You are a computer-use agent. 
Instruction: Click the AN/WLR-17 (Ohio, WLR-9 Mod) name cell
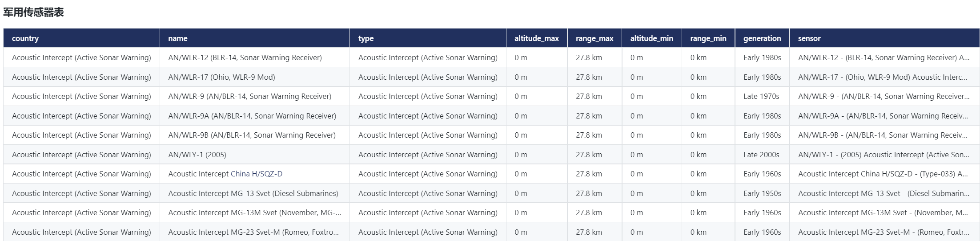point(221,77)
